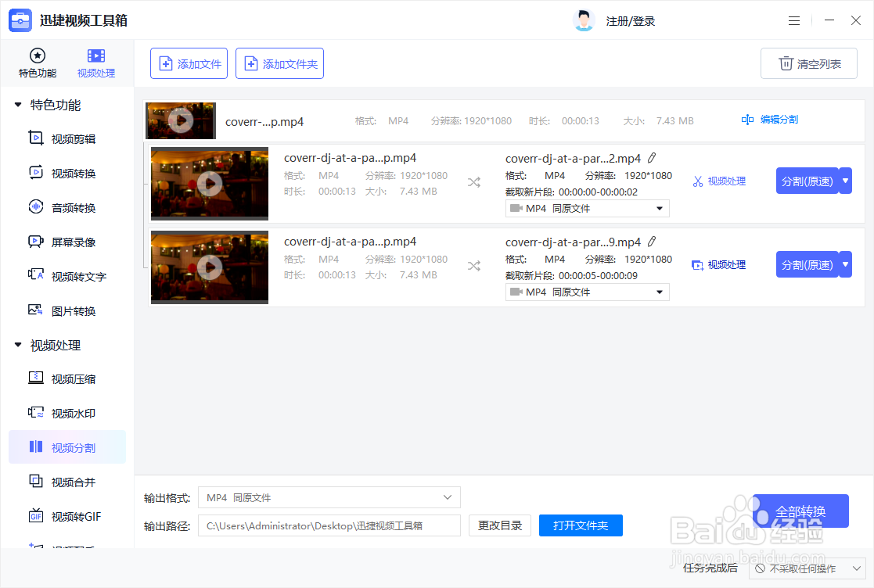
Task: Click the 添加文件 button
Action: [189, 63]
